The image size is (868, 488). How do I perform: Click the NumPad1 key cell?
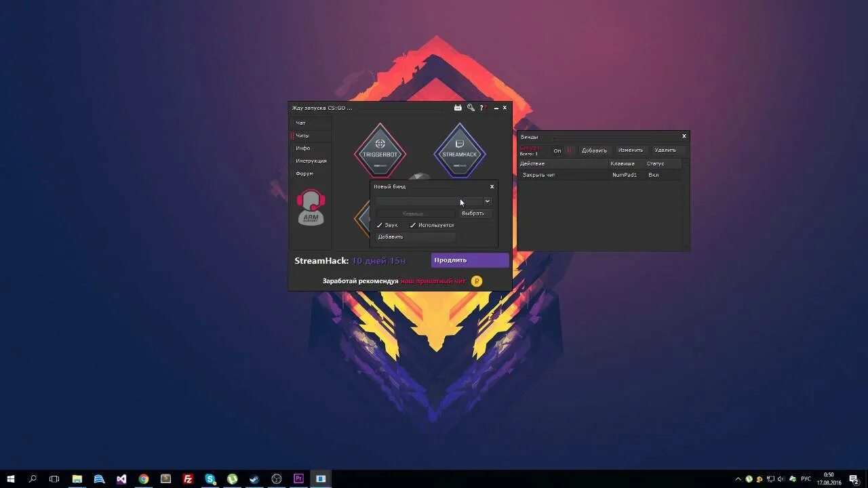pyautogui.click(x=625, y=175)
